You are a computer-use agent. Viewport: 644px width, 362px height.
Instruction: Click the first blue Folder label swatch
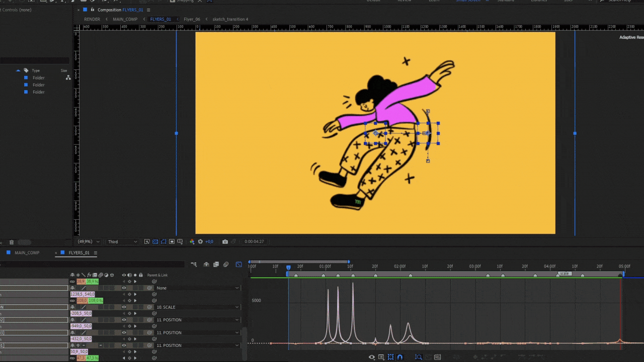[x=26, y=78]
